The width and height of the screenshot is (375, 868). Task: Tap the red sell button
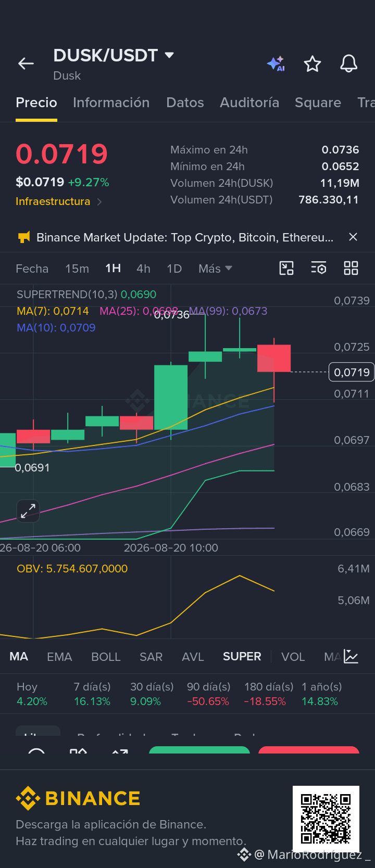tap(309, 750)
